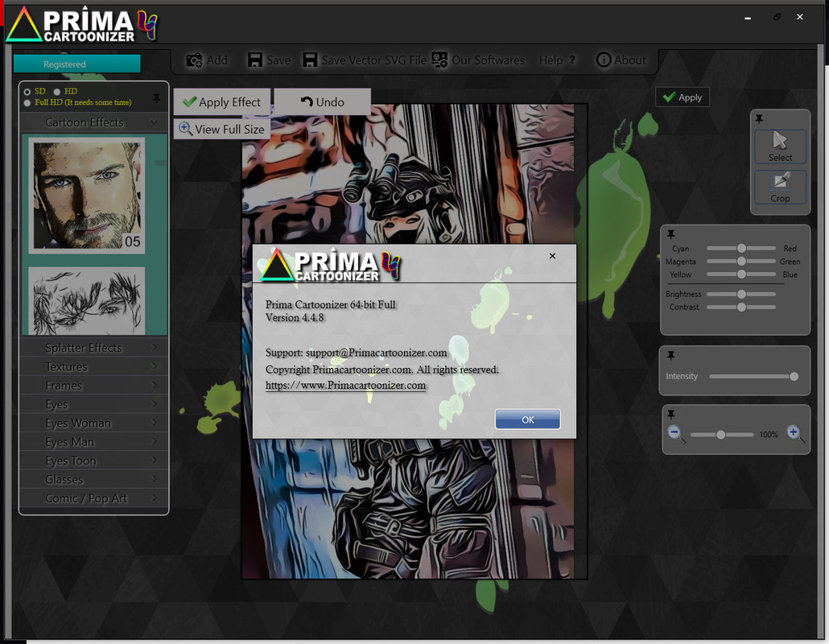Expand the Textures category
The width and height of the screenshot is (829, 644).
tap(93, 366)
